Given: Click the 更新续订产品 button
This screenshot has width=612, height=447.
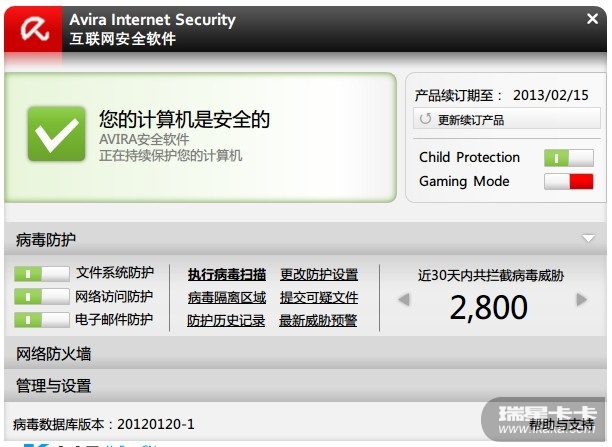Looking at the screenshot, I should 502,120.
